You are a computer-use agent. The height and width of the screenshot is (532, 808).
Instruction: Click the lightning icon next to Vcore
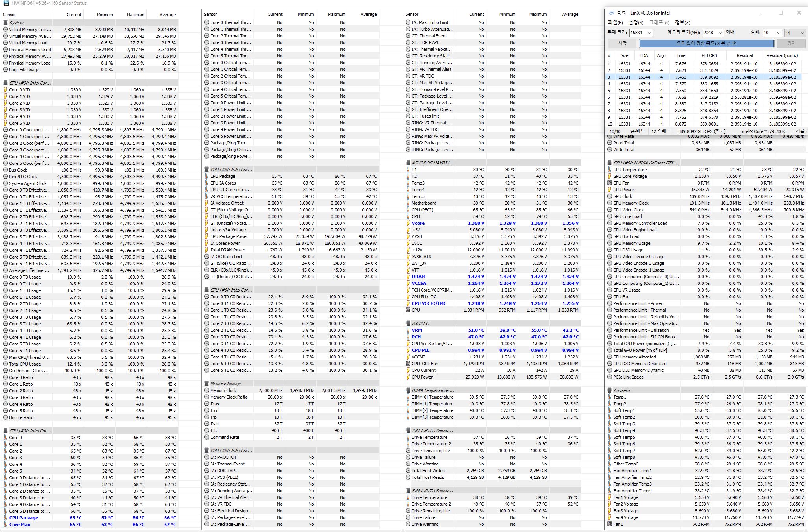tap(408, 223)
